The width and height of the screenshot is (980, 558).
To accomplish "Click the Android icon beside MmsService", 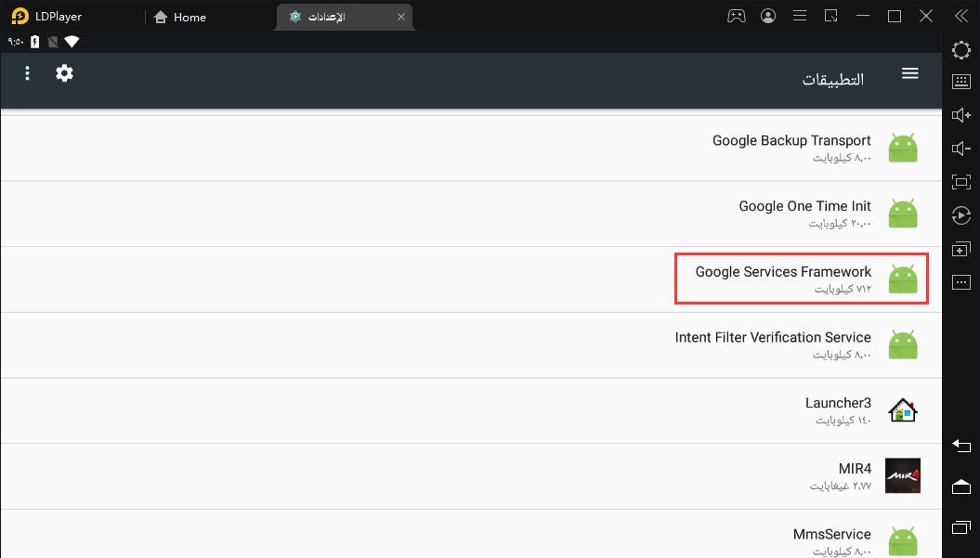I will pos(903,540).
